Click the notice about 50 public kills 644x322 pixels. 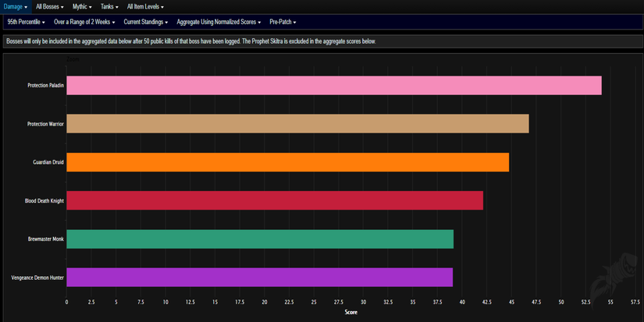point(191,41)
